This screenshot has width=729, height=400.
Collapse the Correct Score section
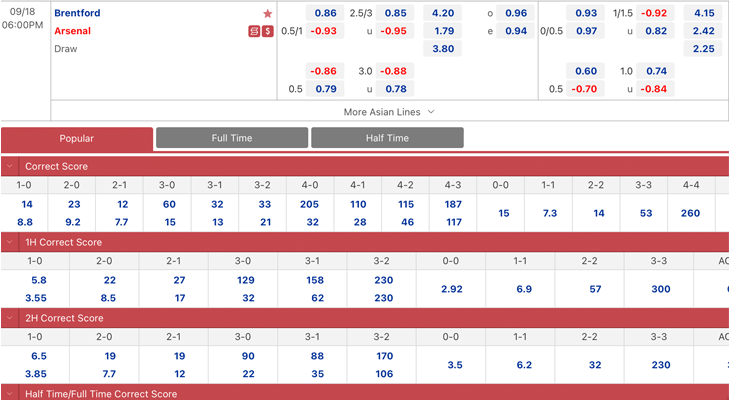[10, 166]
